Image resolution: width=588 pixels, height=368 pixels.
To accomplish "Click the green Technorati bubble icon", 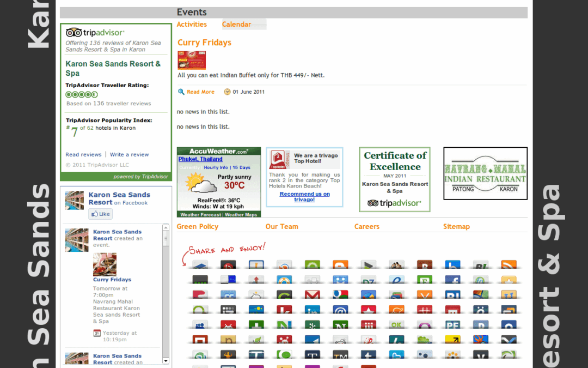I will point(284,354).
